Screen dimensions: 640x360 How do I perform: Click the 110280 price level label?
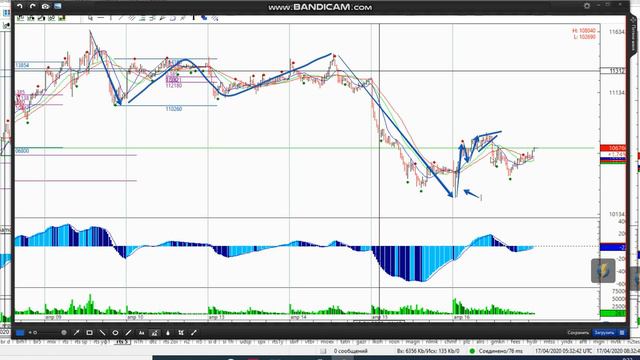[x=174, y=109]
